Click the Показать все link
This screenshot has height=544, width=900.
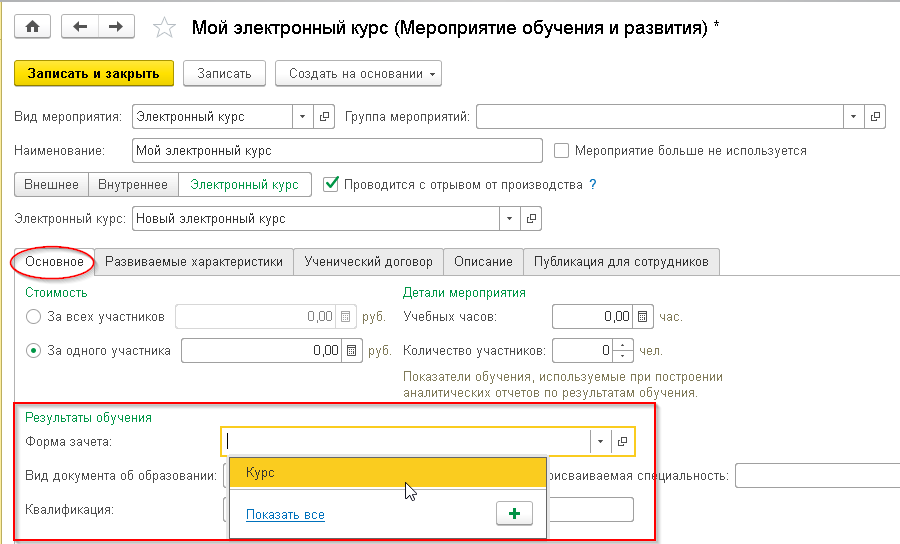285,515
